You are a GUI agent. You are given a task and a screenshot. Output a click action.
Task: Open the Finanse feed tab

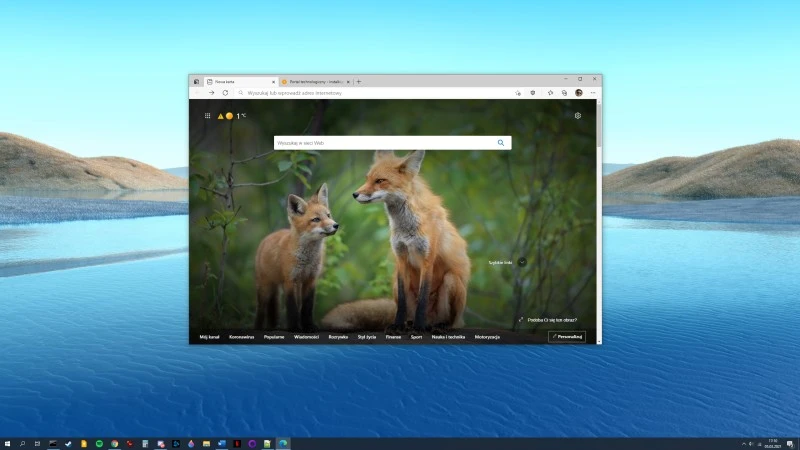click(393, 337)
